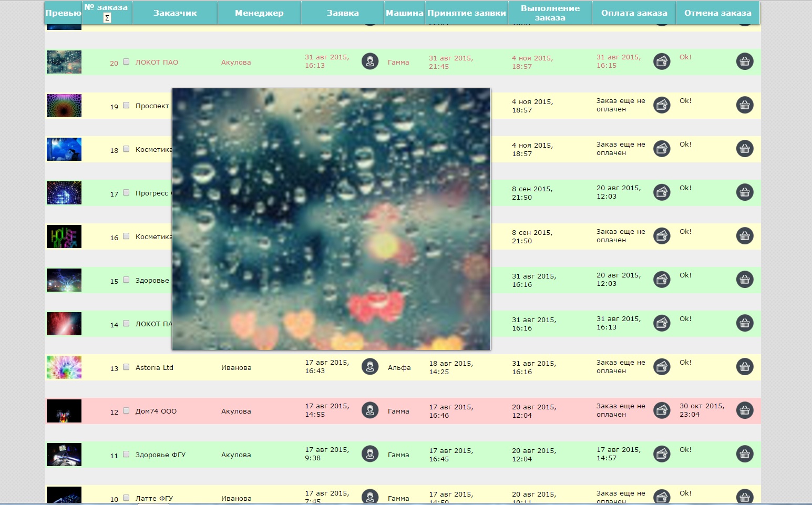Viewport: 812px width, 505px height.
Task: Click the Отмена заказа column header
Action: pos(718,13)
